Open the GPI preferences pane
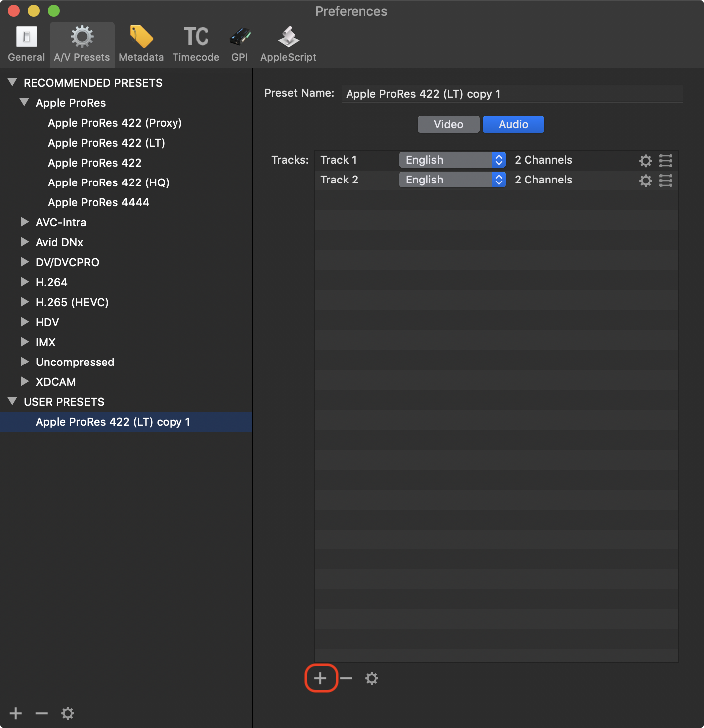This screenshot has width=704, height=728. click(240, 44)
